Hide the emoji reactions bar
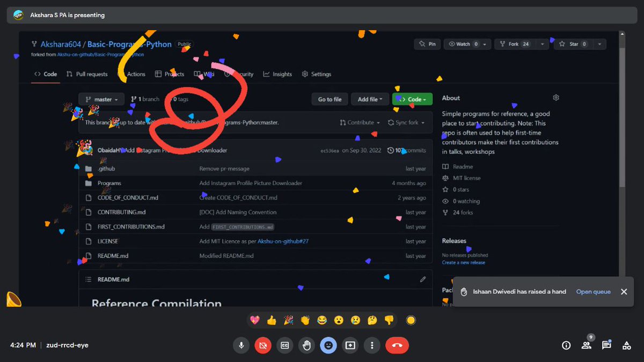 coord(328,345)
